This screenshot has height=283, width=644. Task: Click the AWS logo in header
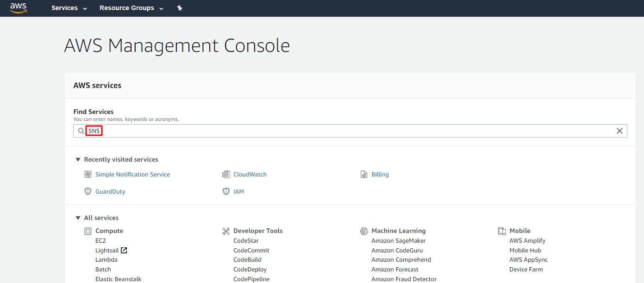coord(19,8)
